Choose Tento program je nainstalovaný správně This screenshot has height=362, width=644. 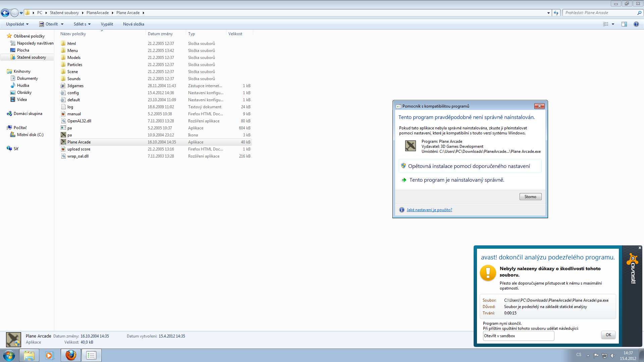coord(457,180)
